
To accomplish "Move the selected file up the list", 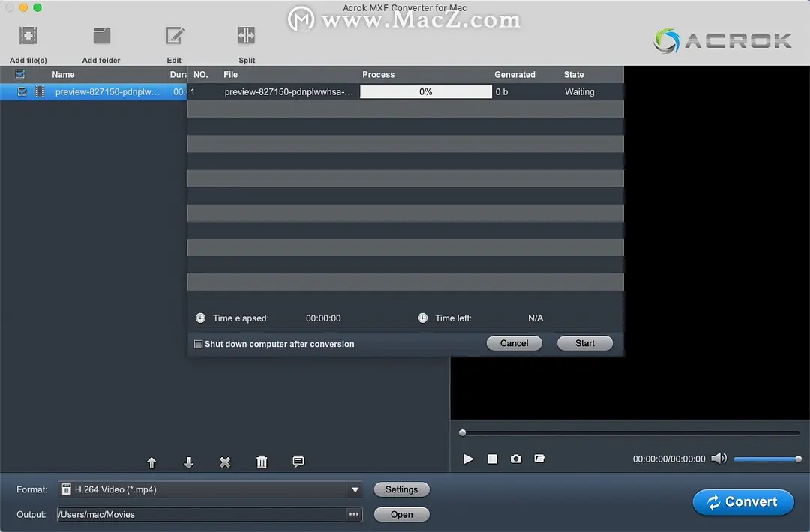I will pos(151,462).
